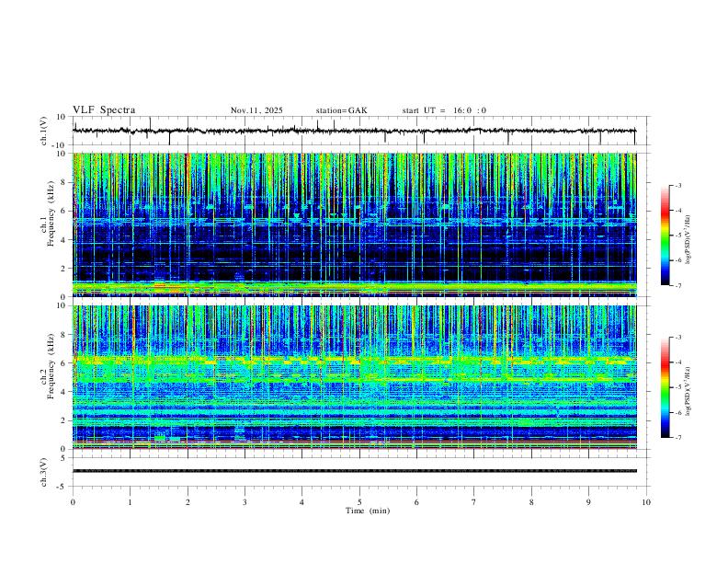The height and width of the screenshot is (563, 728).
Task: Click the "10" time axis tick label
Action: pyautogui.click(x=646, y=502)
